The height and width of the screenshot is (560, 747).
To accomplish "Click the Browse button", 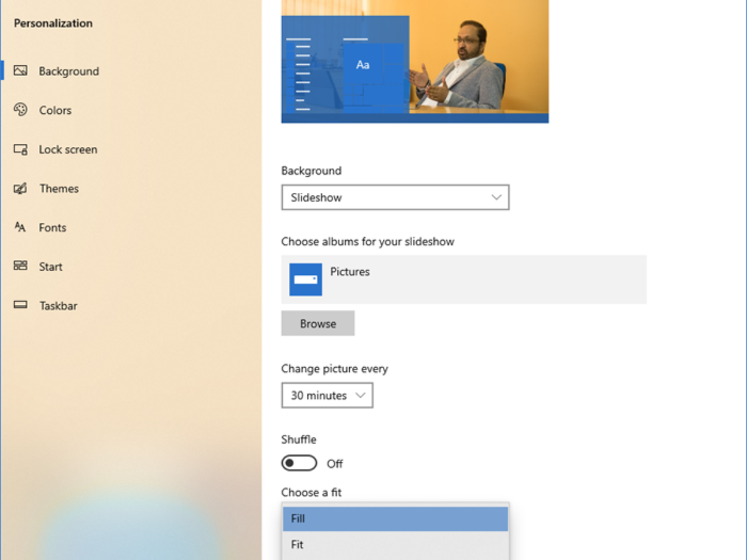I will 318,324.
